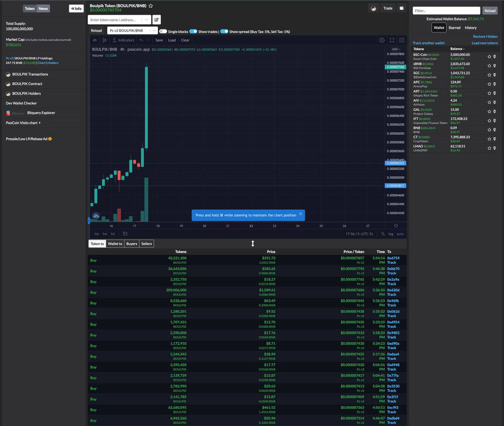Toggle Show trades switch
This screenshot has height=426, width=504.
(193, 32)
